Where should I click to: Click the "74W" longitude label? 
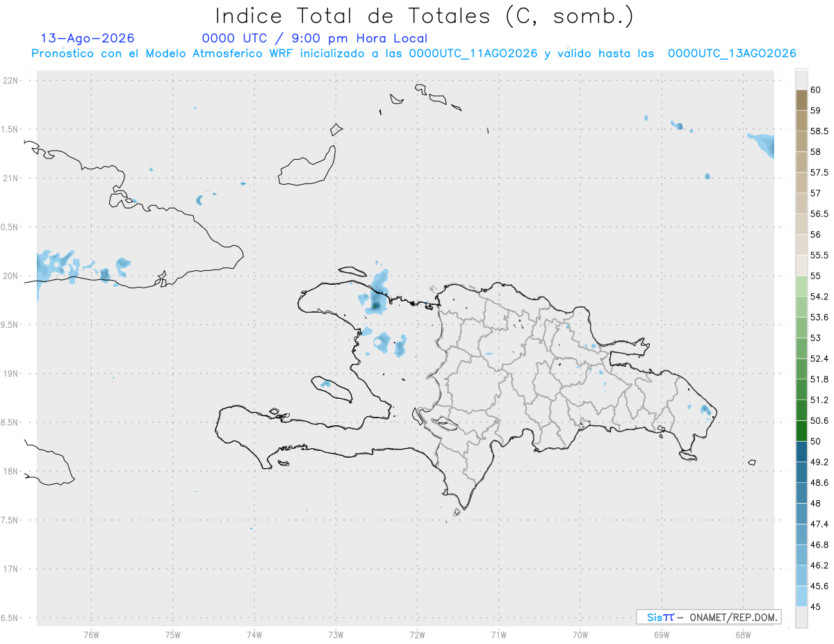pos(254,634)
